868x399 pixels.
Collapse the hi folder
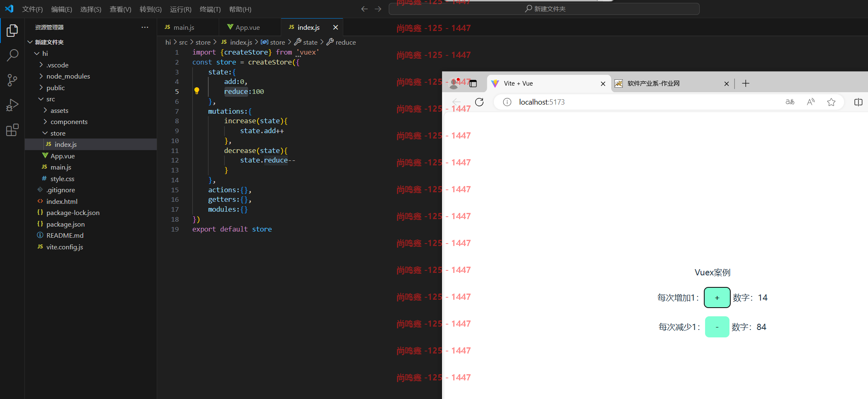point(37,53)
